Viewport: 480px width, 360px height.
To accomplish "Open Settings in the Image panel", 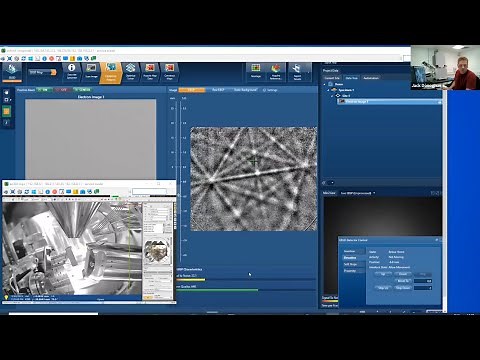I will point(270,90).
